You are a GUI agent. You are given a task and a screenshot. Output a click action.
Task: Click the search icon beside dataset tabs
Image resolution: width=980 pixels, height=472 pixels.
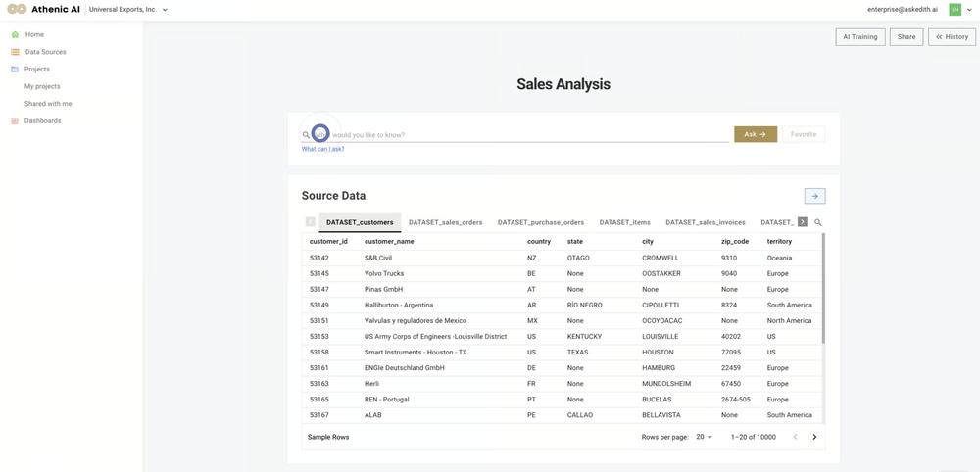[x=818, y=222]
